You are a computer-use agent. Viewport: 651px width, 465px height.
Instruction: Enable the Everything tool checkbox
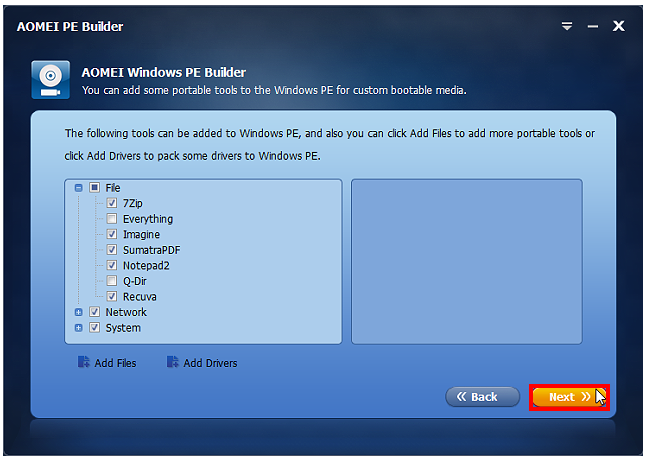tap(112, 218)
